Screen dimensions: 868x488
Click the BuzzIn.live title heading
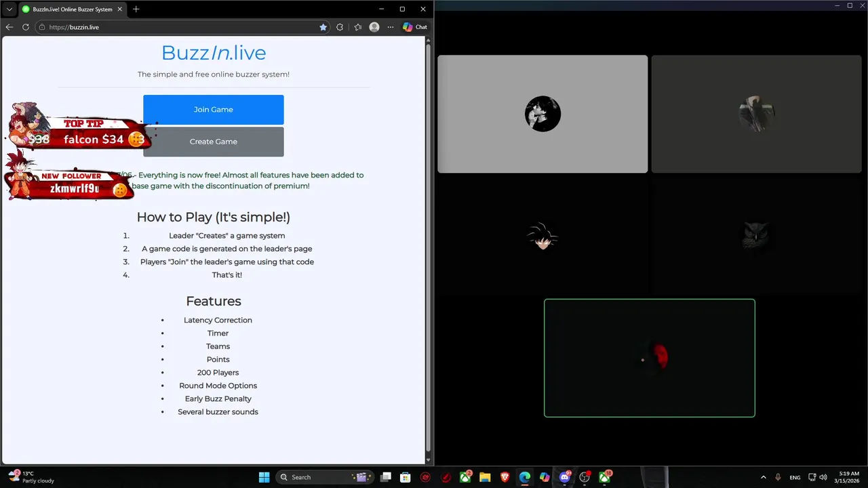214,53
